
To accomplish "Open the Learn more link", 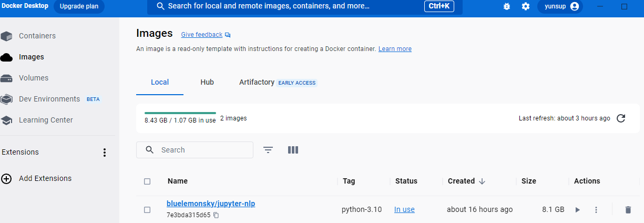I will pyautogui.click(x=395, y=49).
